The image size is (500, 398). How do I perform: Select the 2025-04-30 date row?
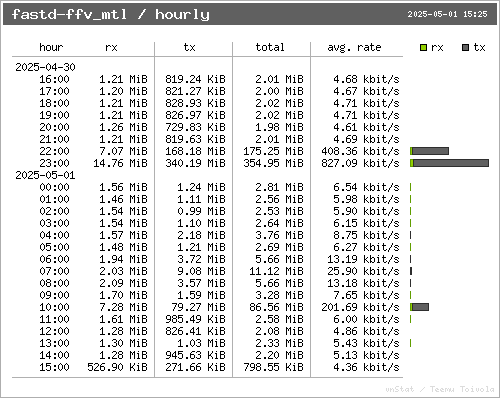[x=45, y=67]
